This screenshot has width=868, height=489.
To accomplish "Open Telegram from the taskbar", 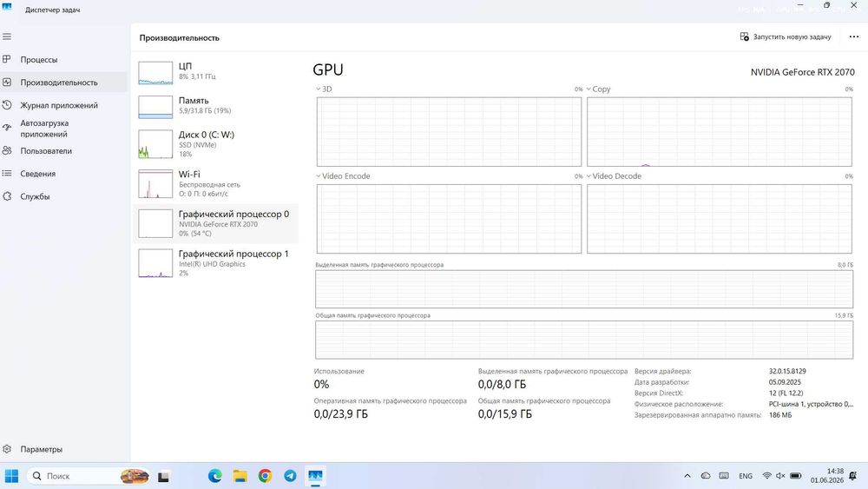I will pyautogui.click(x=290, y=476).
